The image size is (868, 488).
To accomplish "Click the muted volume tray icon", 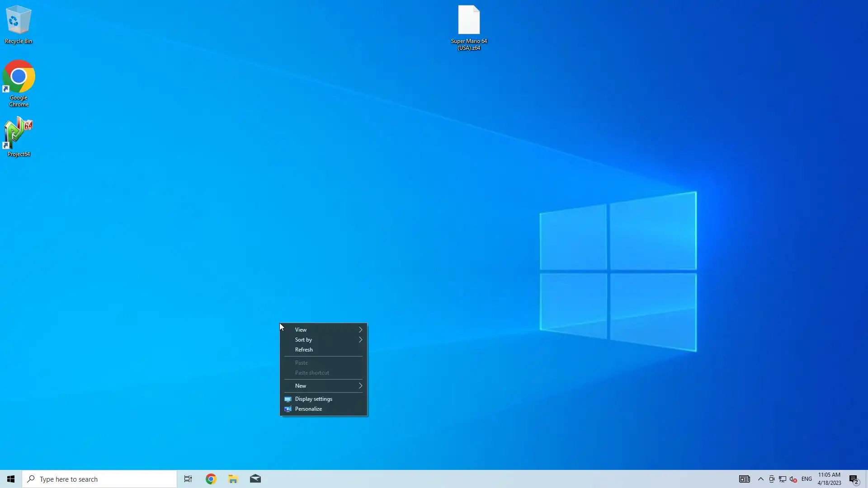I will point(793,479).
